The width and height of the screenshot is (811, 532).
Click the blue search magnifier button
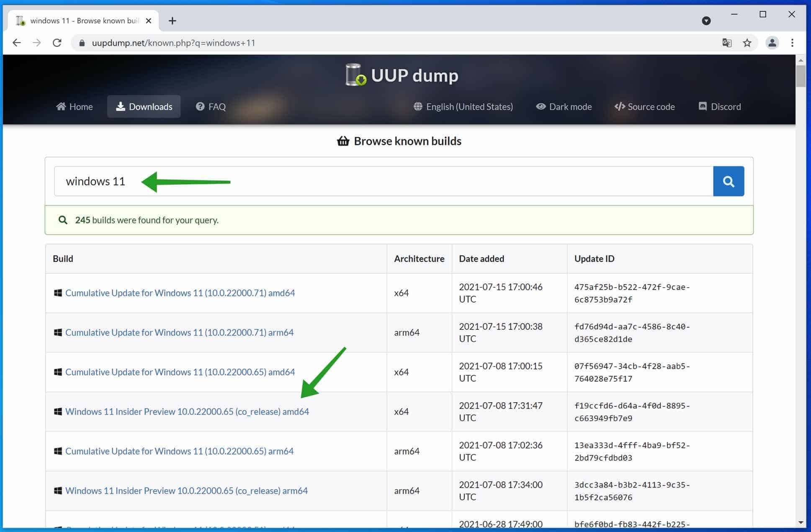coord(728,181)
